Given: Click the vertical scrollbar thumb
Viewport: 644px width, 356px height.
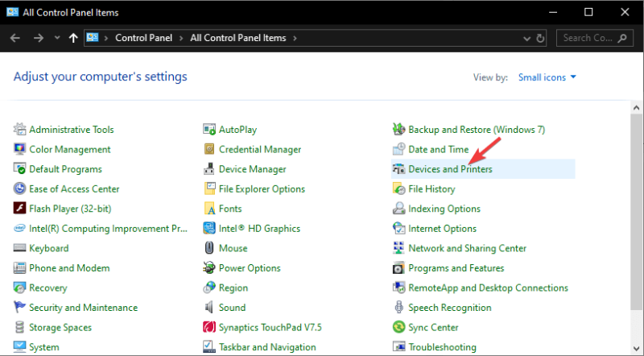Looking at the screenshot, I should (637, 213).
